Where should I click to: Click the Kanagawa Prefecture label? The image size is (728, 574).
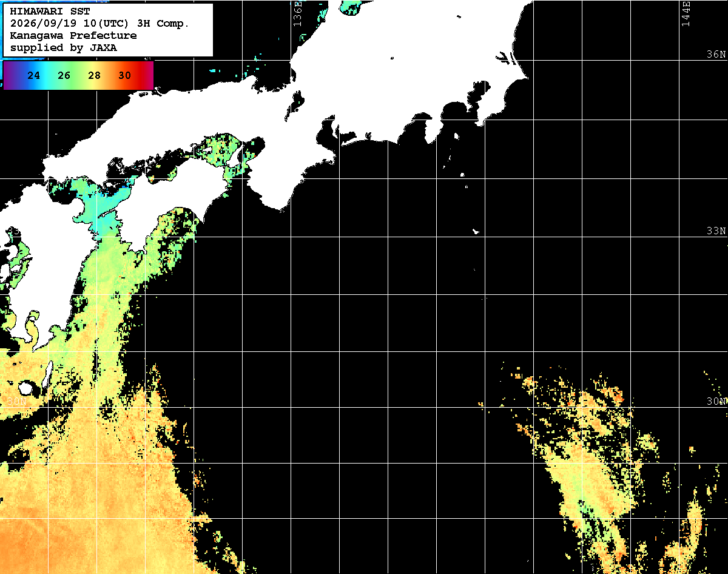73,36
